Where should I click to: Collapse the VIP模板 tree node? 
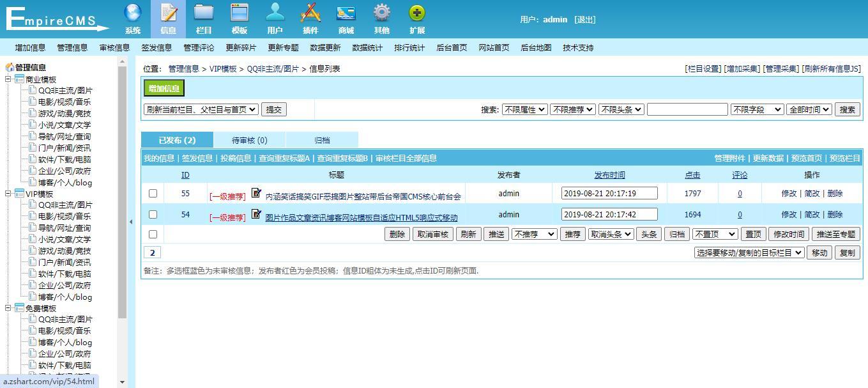(x=8, y=194)
